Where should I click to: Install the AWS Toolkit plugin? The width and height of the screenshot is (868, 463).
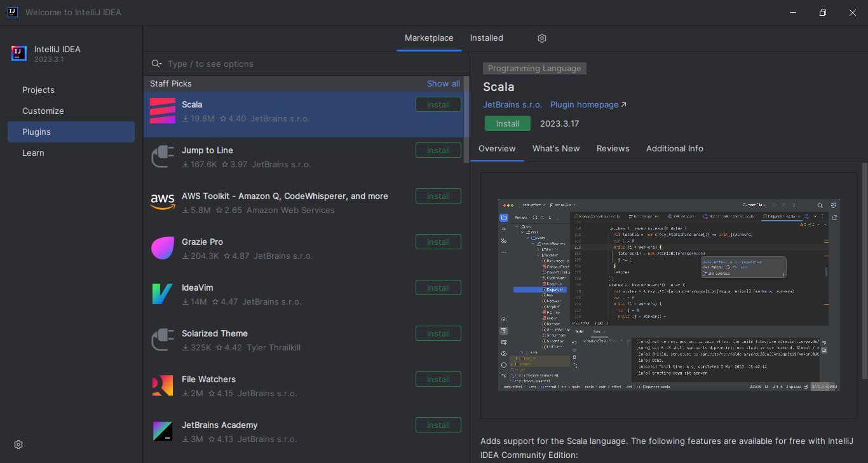[438, 196]
